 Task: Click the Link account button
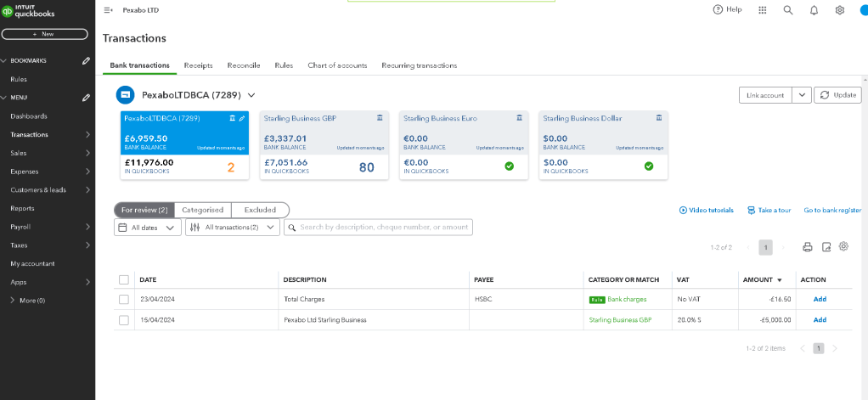pos(765,95)
